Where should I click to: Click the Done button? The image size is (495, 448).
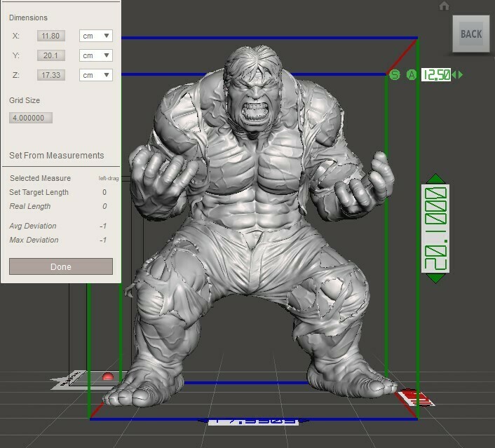[61, 266]
